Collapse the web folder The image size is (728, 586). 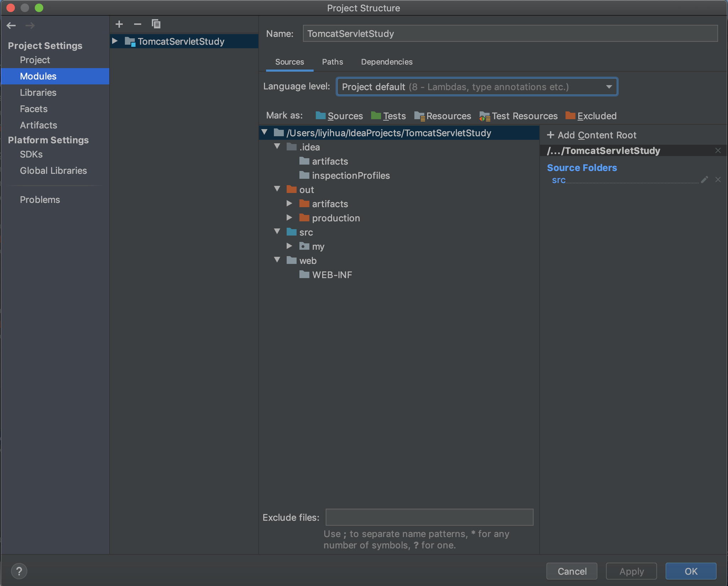[277, 260]
